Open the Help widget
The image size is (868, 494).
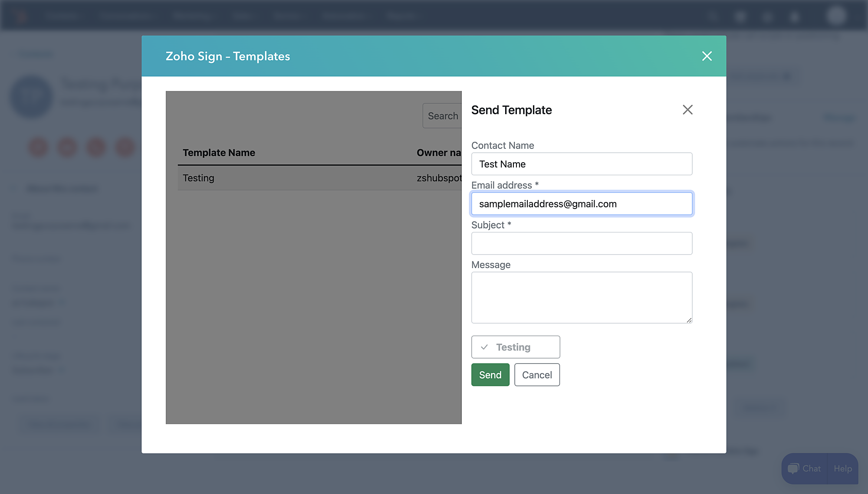point(842,468)
